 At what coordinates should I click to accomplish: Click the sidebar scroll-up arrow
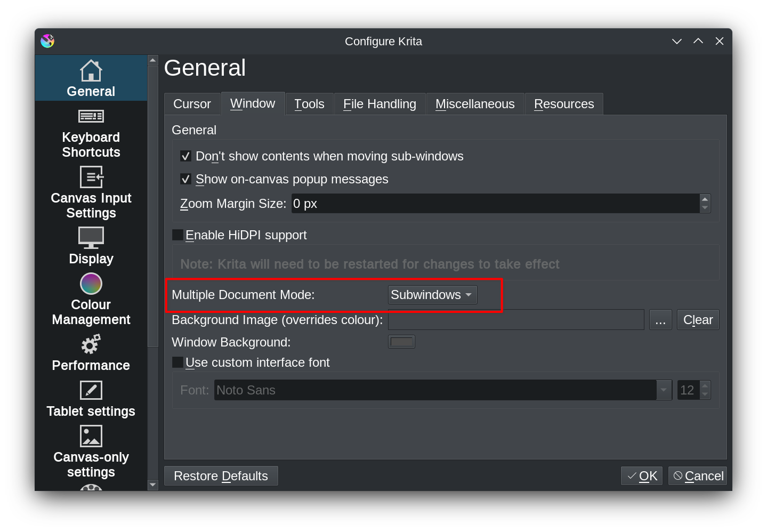[x=153, y=60]
